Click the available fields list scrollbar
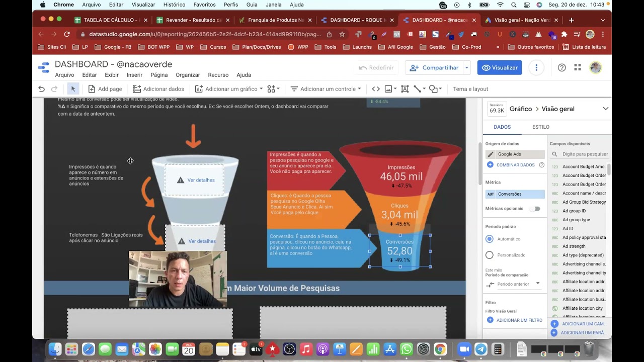Image resolution: width=644 pixels, height=362 pixels. 609,169
